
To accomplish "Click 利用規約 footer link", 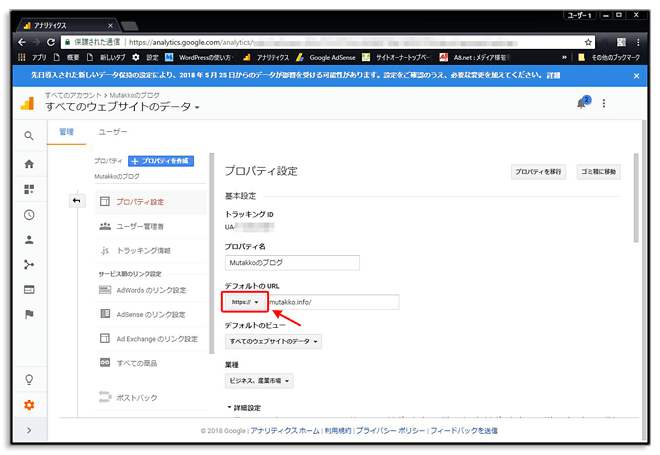I will tap(338, 431).
